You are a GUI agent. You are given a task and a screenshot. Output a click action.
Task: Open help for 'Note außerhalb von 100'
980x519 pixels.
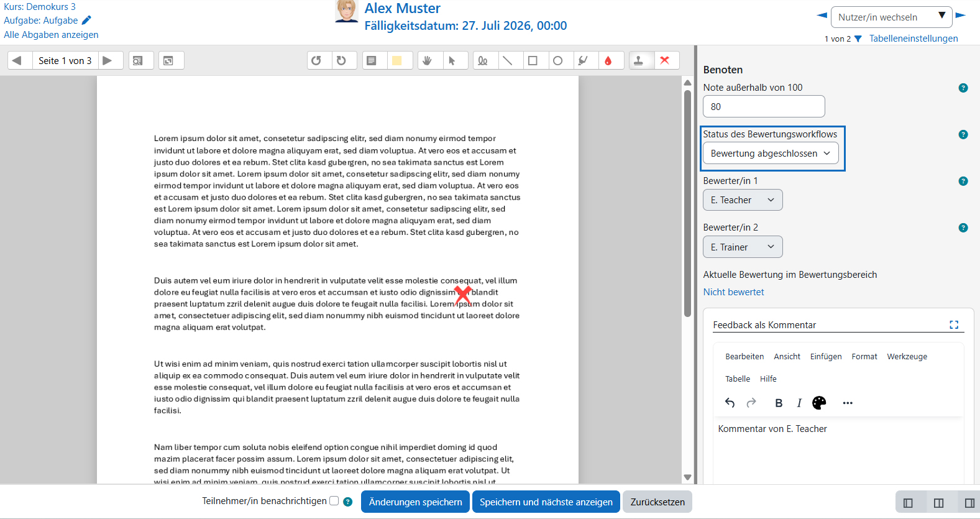click(963, 88)
